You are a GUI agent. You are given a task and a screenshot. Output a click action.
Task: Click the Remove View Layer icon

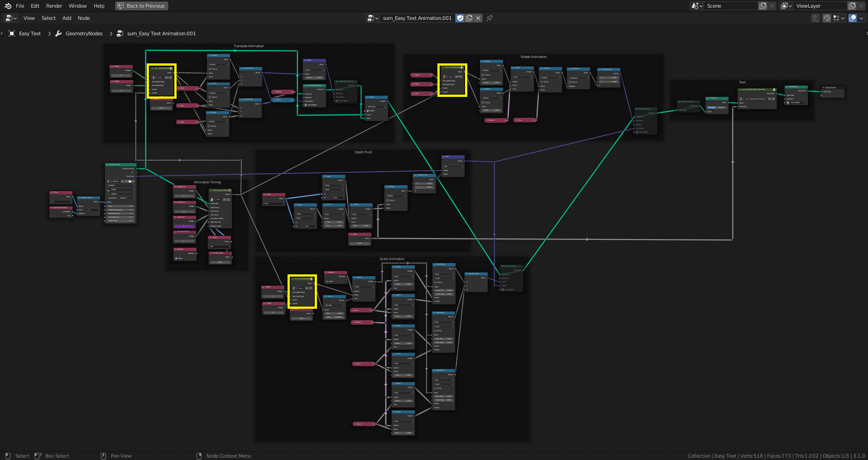tap(861, 6)
